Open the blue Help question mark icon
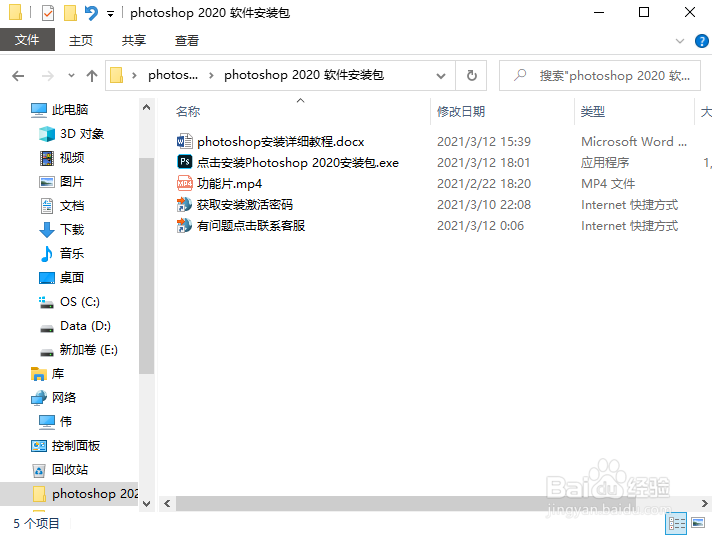Image resolution: width=712 pixels, height=535 pixels. (x=702, y=41)
